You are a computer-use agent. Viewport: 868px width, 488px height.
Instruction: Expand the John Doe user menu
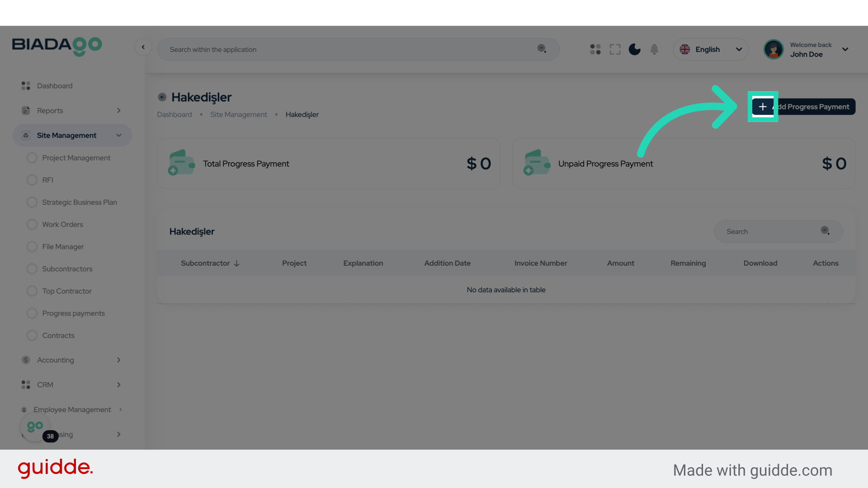point(845,49)
